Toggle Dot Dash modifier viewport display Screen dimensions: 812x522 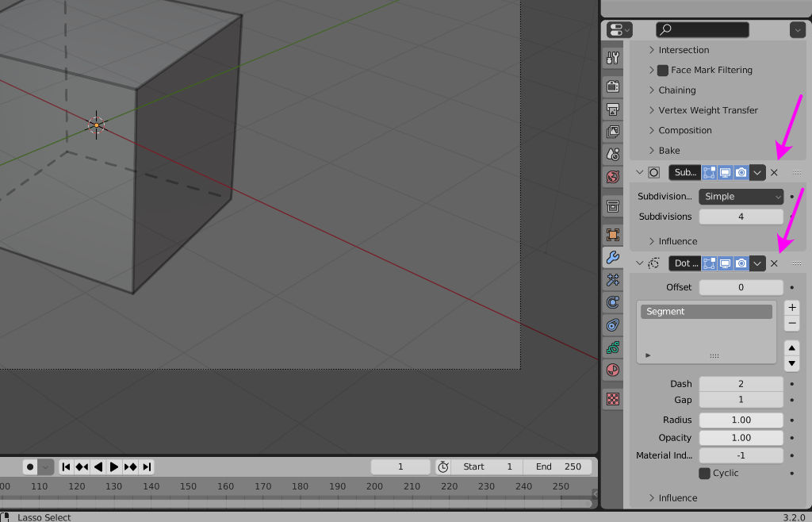point(725,263)
